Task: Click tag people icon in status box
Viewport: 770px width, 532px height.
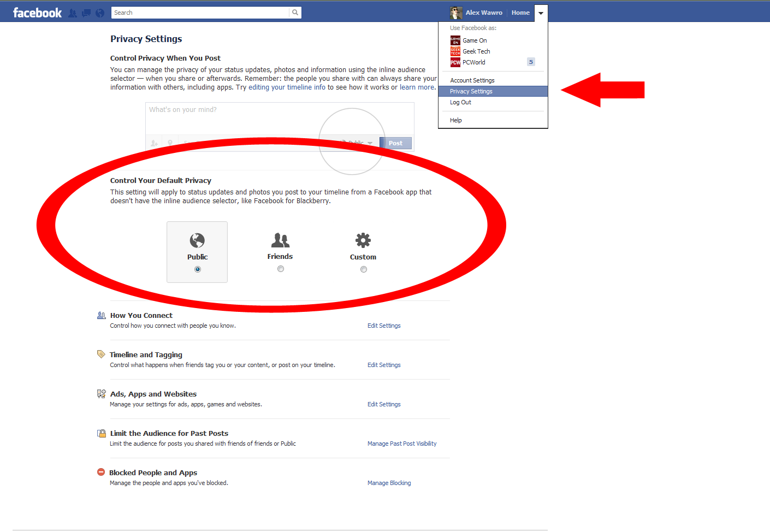Action: click(x=155, y=143)
